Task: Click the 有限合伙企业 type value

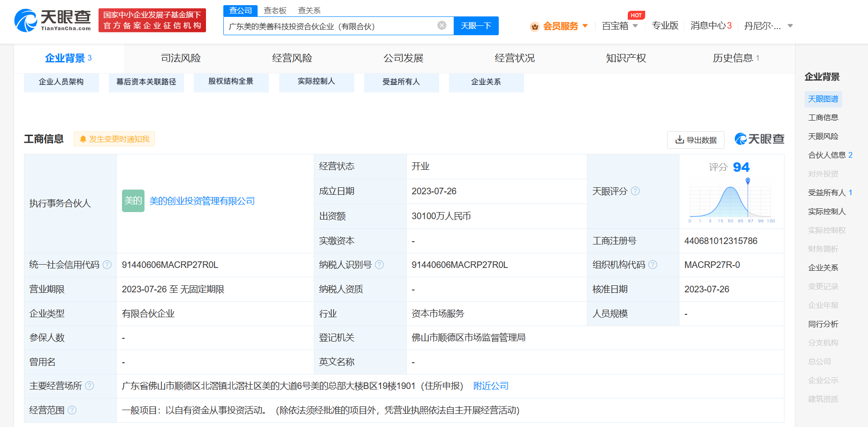Action: coord(148,313)
